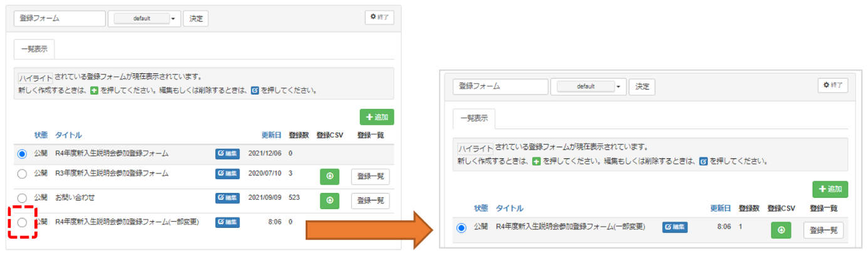Click 編集 icon in the right panel row
Viewport: 868px width, 253px height.
click(x=674, y=227)
